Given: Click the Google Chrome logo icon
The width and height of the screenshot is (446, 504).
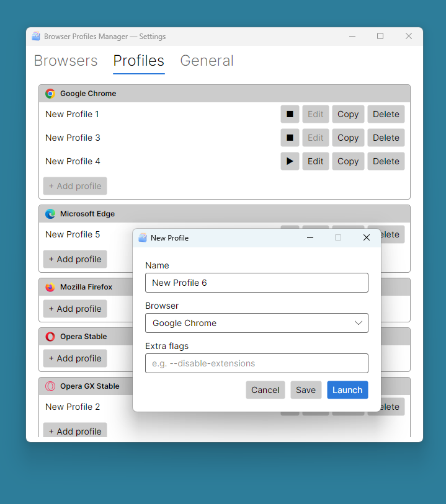Looking at the screenshot, I should pyautogui.click(x=50, y=94).
